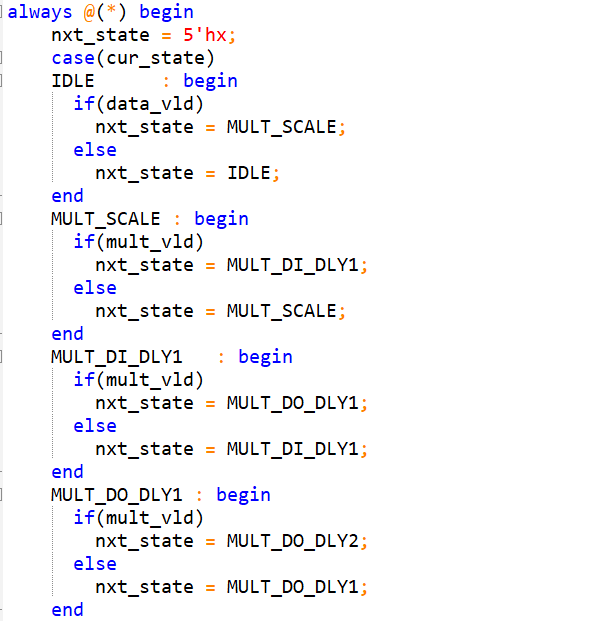Click 'begin' after the MULT_DO_DLY1 label
This screenshot has width=591, height=621.
(243, 495)
